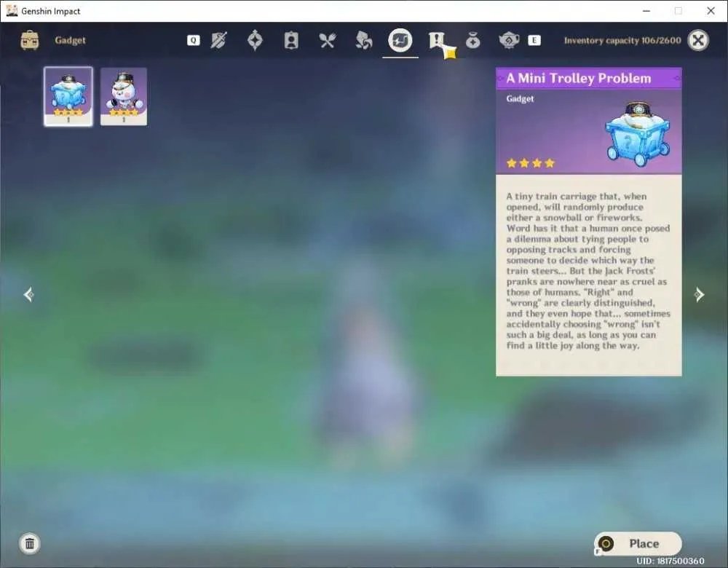Open the Precious Items tab
The image size is (728, 568).
[x=472, y=41]
